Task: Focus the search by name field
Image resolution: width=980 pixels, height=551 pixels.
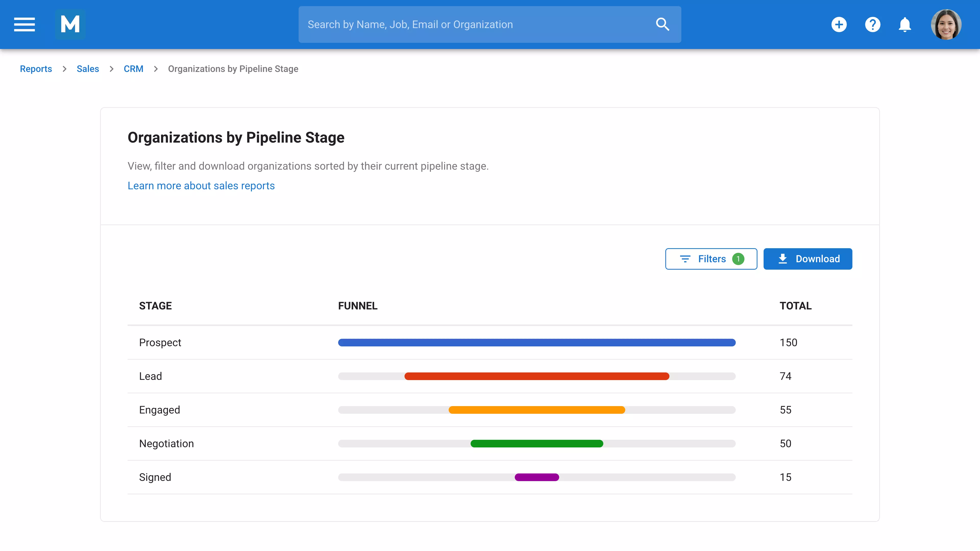Action: click(475, 24)
